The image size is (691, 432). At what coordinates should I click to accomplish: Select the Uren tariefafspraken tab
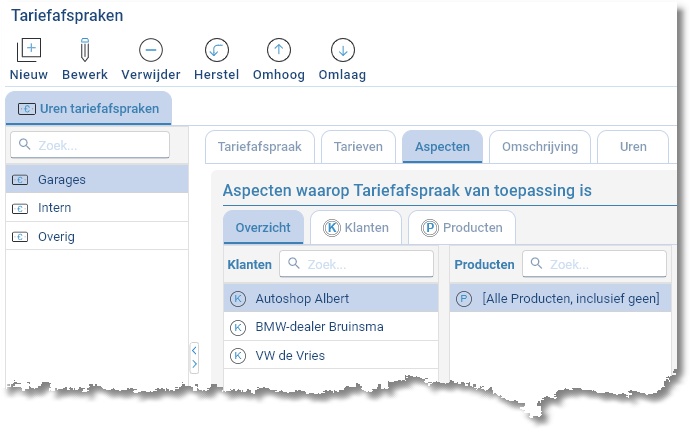[89, 109]
